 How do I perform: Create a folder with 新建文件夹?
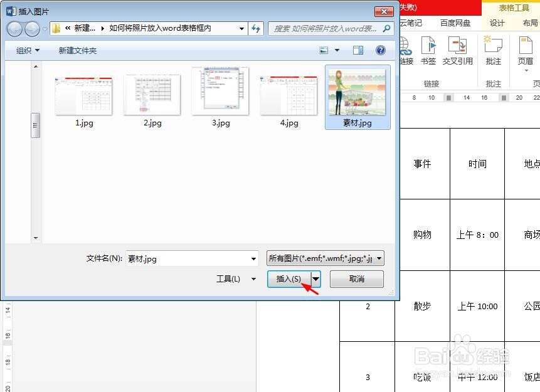77,50
